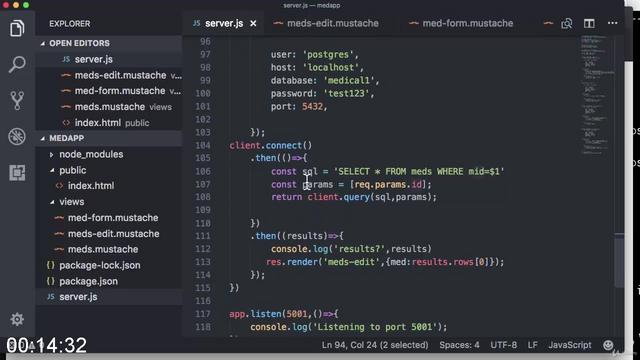Change language mode via JavaScript
The width and height of the screenshot is (640, 360).
point(569,345)
